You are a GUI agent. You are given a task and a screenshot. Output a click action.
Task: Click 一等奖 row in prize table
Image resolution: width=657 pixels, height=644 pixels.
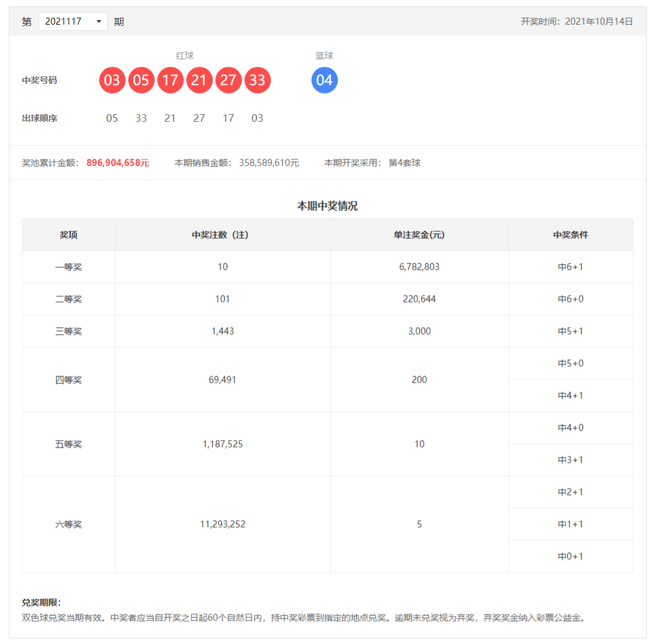pos(68,266)
